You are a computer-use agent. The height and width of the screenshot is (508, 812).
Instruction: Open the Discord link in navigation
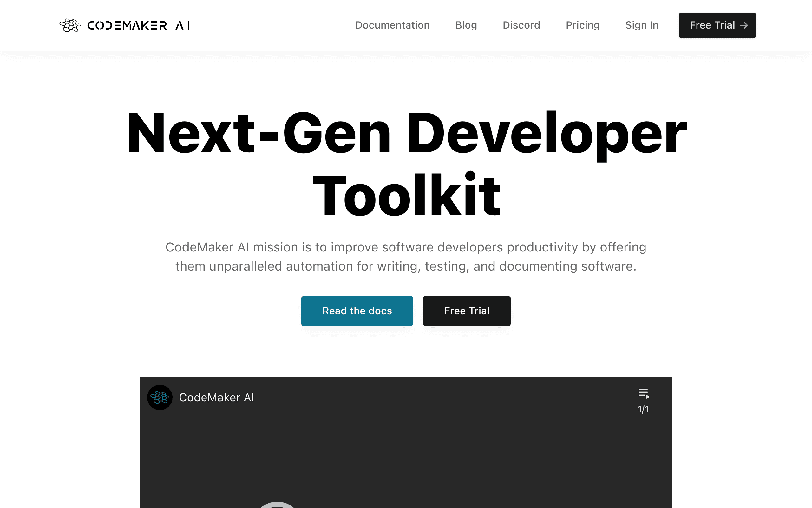pos(521,25)
